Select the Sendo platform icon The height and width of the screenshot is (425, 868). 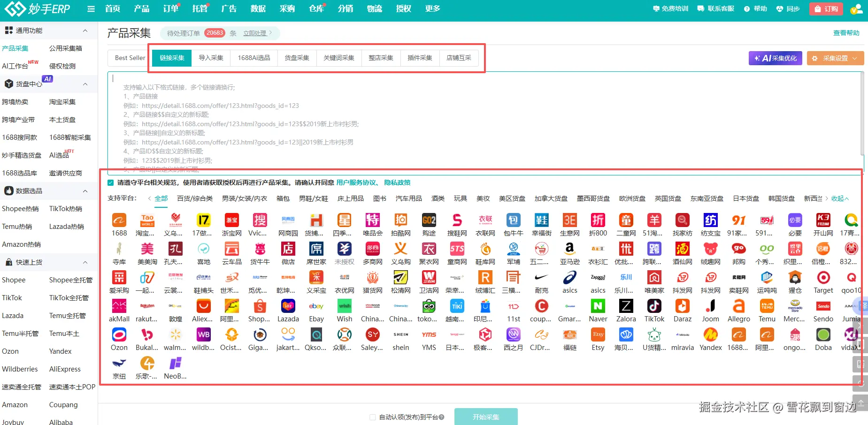823,306
